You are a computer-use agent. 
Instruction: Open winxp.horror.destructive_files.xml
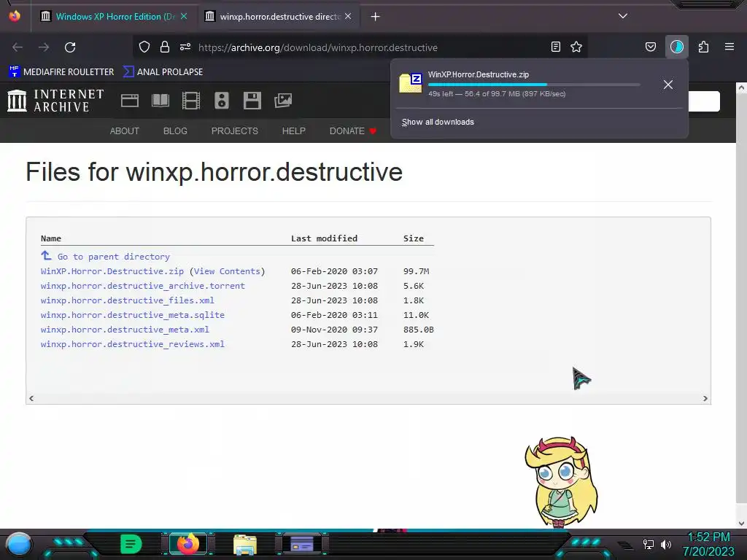click(x=127, y=300)
